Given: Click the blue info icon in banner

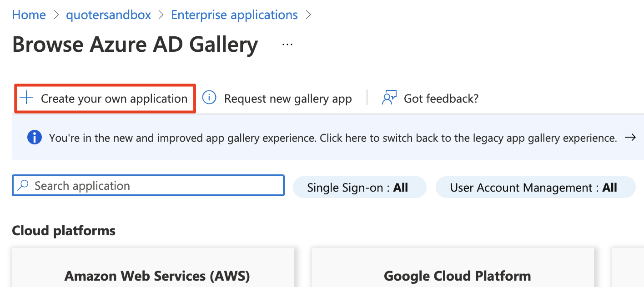Looking at the screenshot, I should coord(35,138).
